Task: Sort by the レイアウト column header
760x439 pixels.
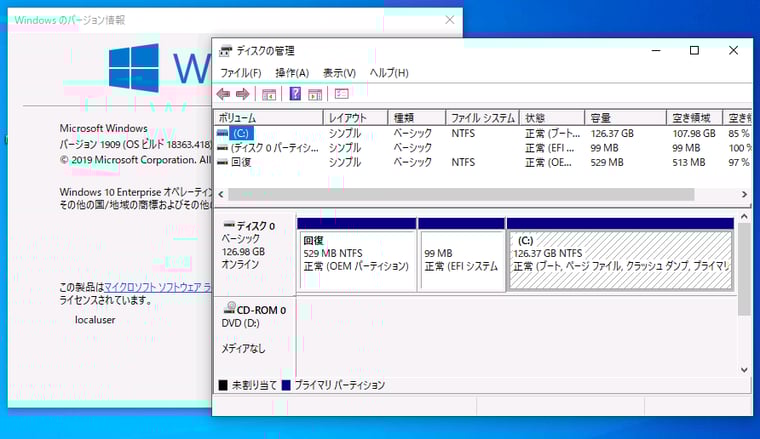Action: [355, 118]
